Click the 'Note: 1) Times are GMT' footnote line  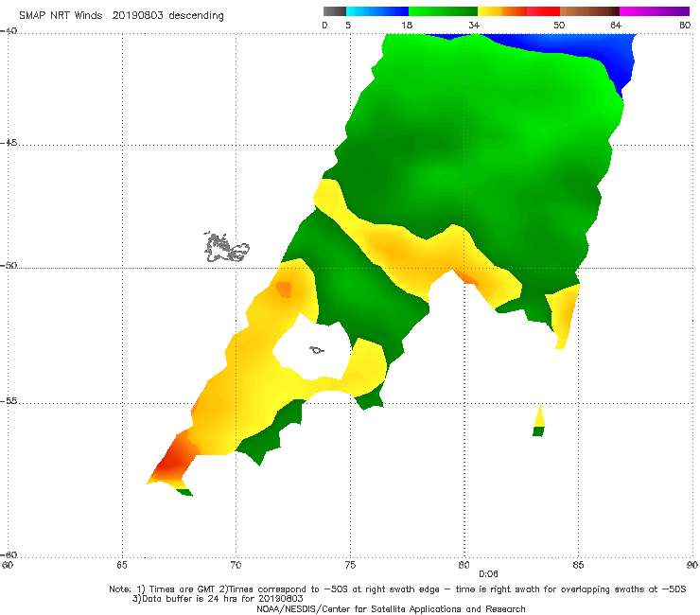point(397,589)
